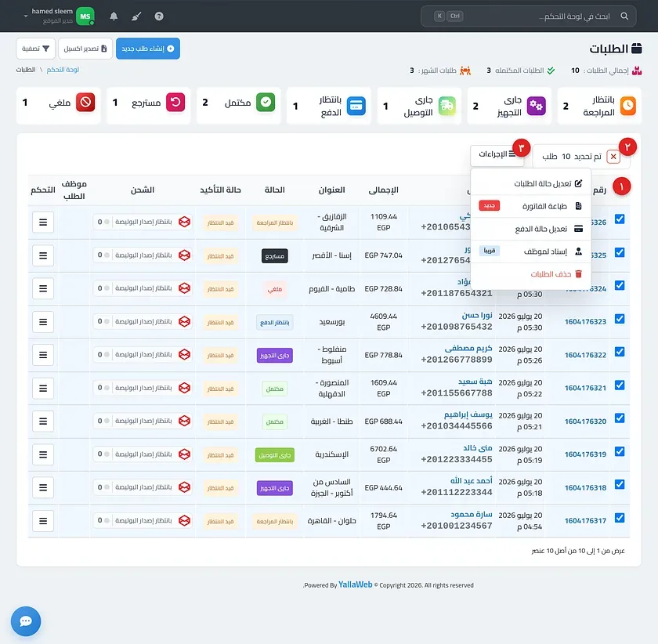Viewport: 658px width, 644px height.
Task: Open the notifications bell icon
Action: pyautogui.click(x=114, y=16)
